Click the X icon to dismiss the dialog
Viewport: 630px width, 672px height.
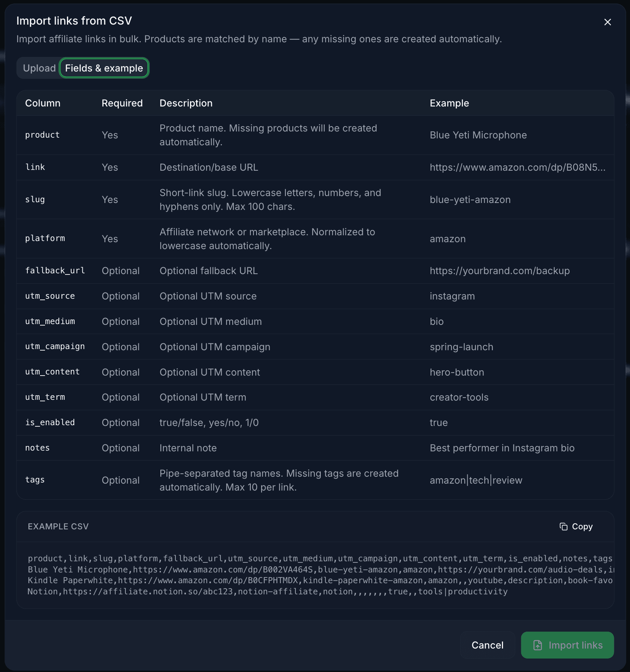[607, 22]
